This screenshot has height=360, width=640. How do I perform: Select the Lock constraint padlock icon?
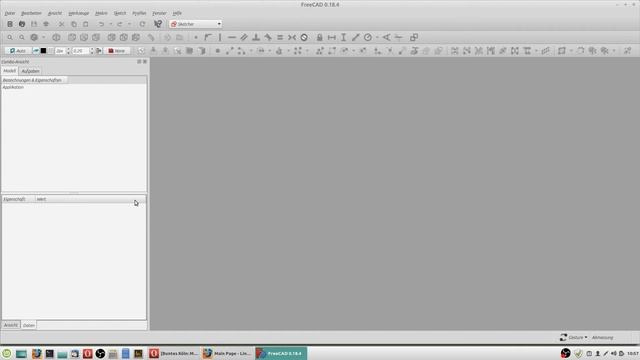tap(320, 38)
